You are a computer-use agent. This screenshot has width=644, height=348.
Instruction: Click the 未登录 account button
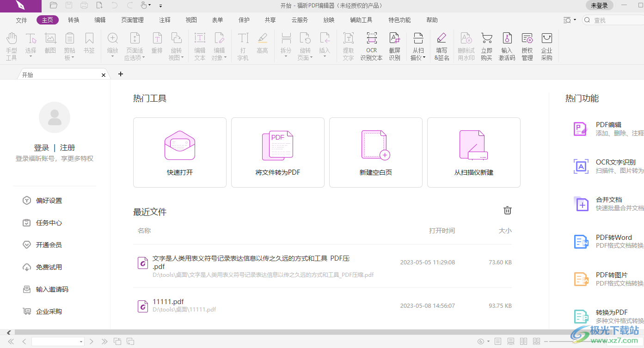[599, 6]
